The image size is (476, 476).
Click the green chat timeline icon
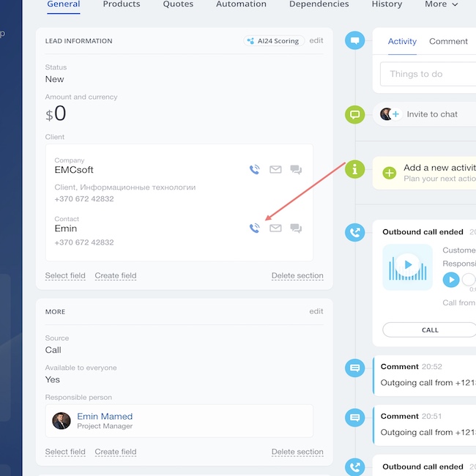pyautogui.click(x=355, y=114)
